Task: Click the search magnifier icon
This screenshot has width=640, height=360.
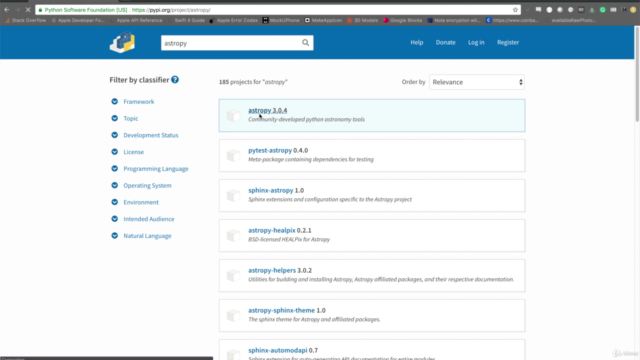Action: coord(305,43)
